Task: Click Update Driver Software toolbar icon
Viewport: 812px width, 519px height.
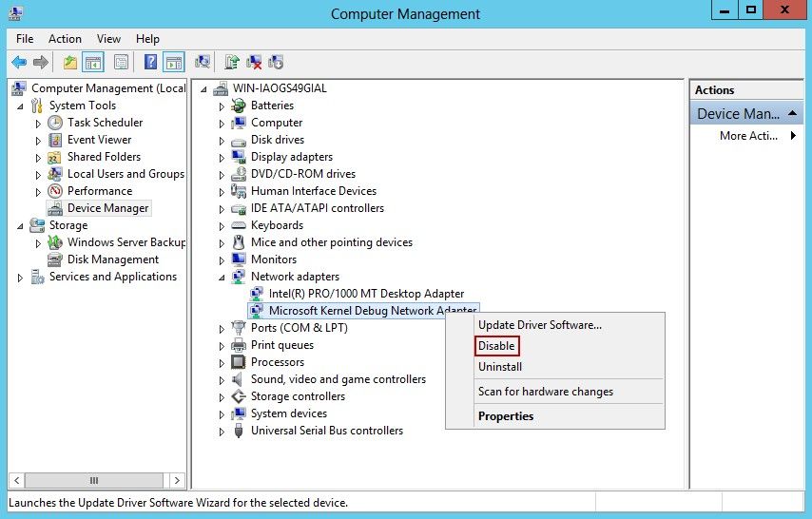Action: click(232, 63)
